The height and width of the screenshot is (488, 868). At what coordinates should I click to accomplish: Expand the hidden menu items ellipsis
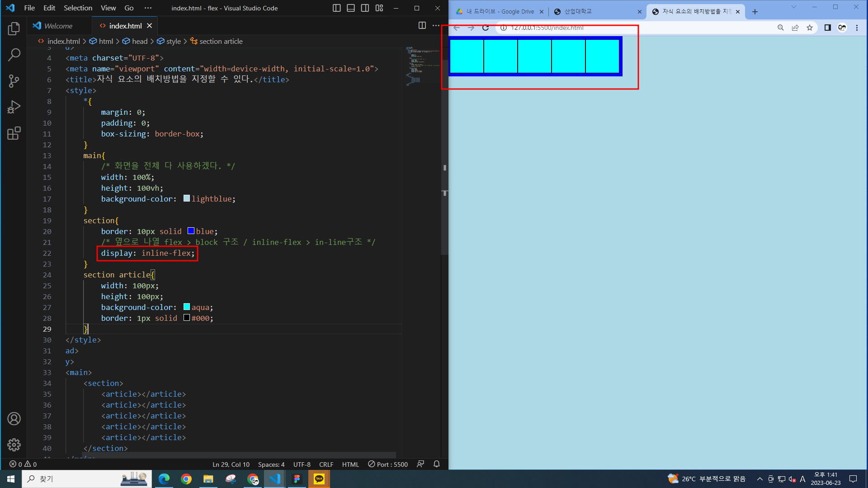pos(148,8)
